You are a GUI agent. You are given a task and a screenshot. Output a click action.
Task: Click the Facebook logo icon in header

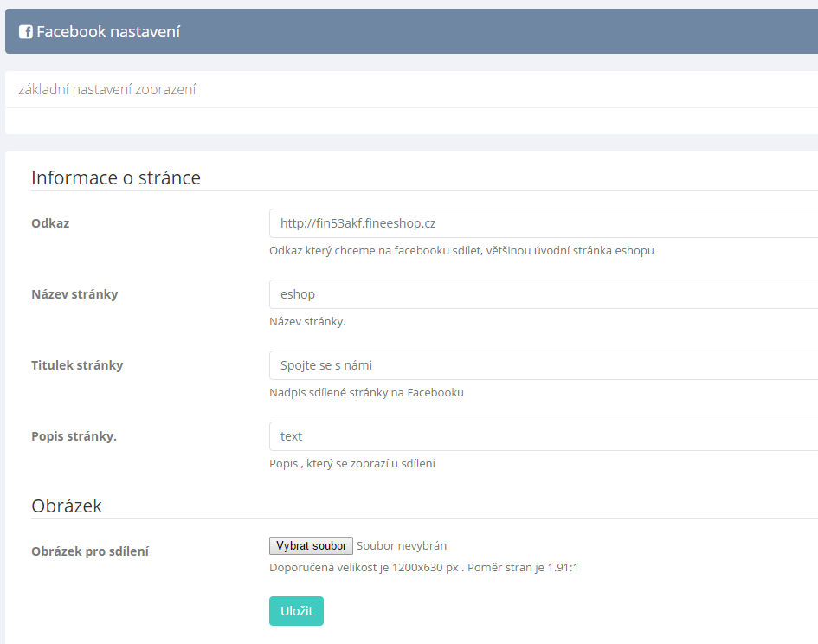[x=26, y=32]
